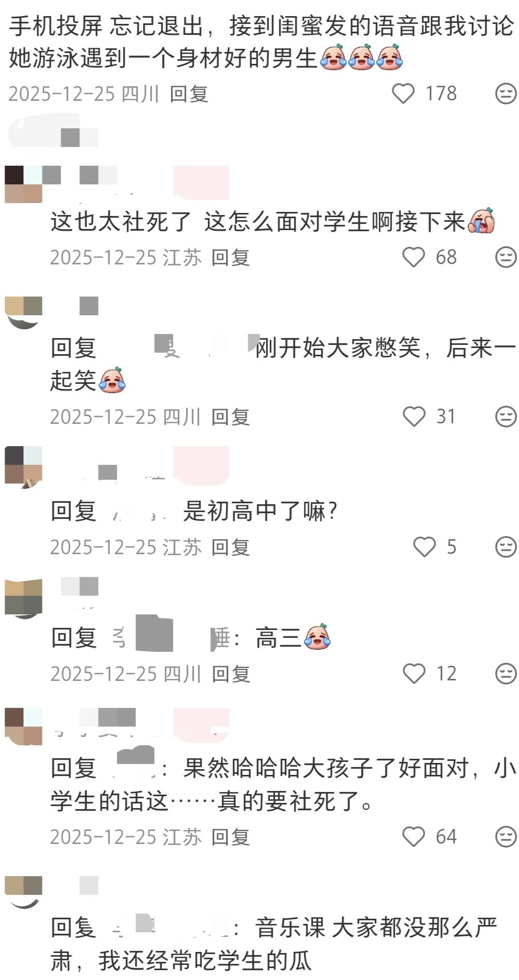Dislike the 果然哈哈哈大孩子 comment
This screenshot has height=980, width=519.
click(505, 837)
